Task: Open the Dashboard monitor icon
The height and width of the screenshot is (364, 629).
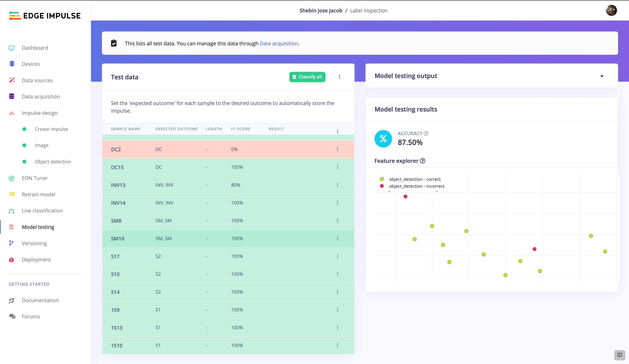Action: pos(11,48)
